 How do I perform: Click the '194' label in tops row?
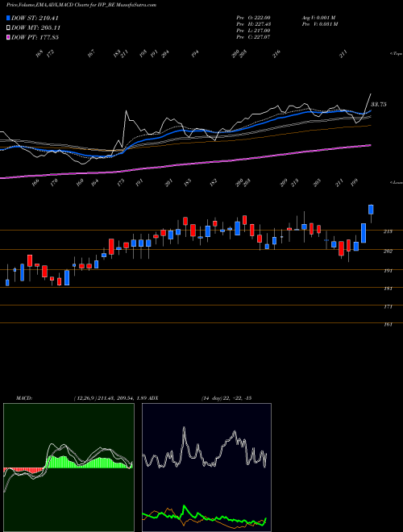[x=194, y=54]
